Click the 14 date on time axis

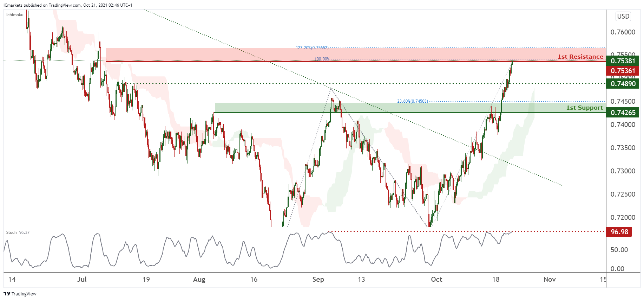12,279
